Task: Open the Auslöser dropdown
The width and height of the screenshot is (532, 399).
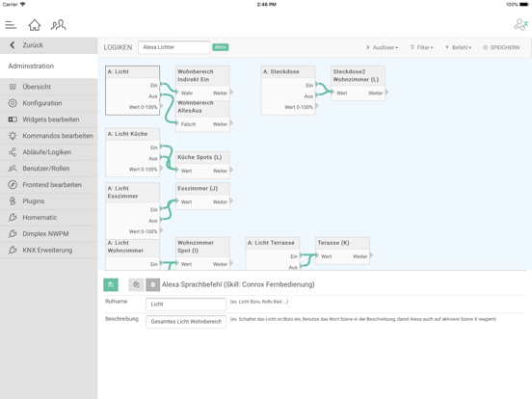Action: (382, 47)
